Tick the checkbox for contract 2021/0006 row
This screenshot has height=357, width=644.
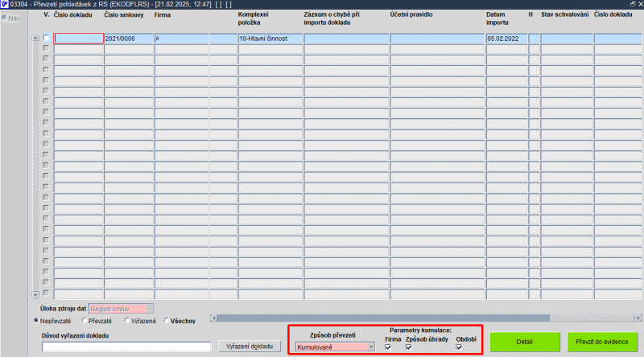click(46, 38)
